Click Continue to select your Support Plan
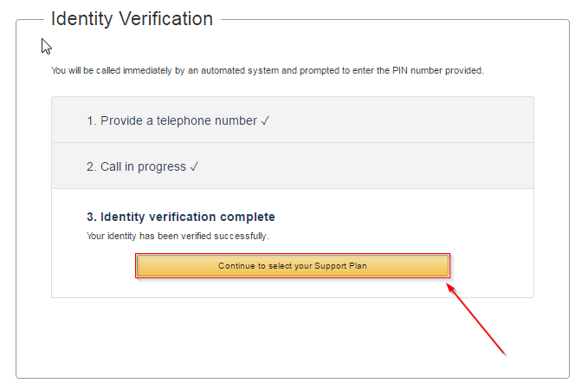588x390 pixels. tap(293, 266)
